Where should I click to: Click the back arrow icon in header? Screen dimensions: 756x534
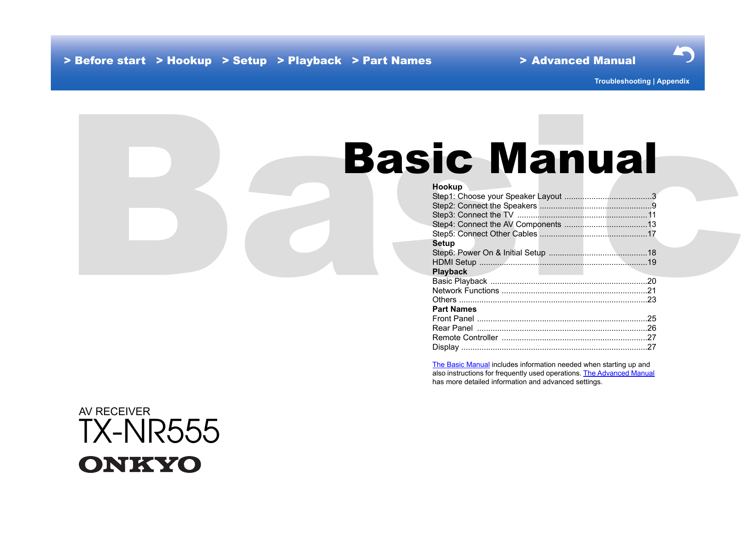click(684, 54)
